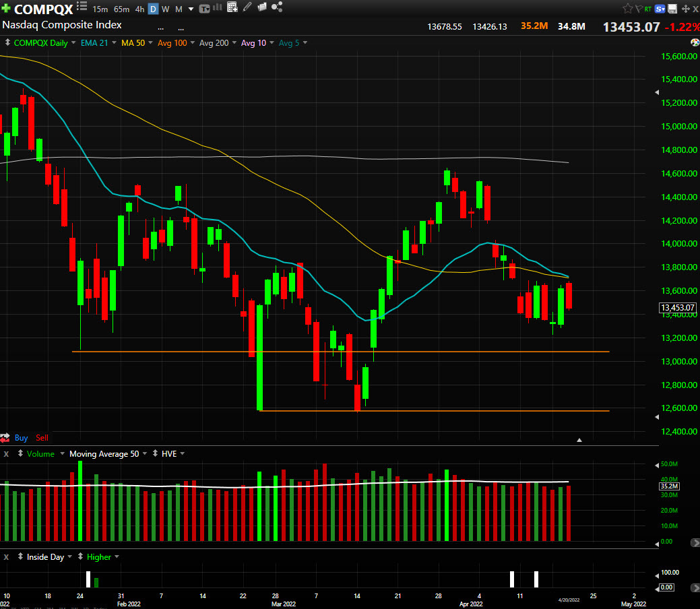This screenshot has height=609, width=700.
Task: Expand the Avg 10 indicator dropdown arrow
Action: coord(272,43)
